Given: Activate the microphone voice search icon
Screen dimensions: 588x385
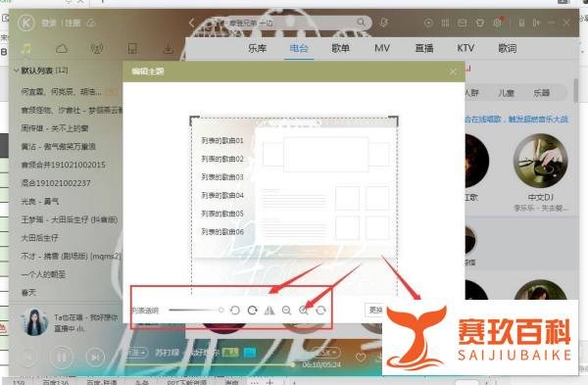Looking at the screenshot, I should click(383, 23).
